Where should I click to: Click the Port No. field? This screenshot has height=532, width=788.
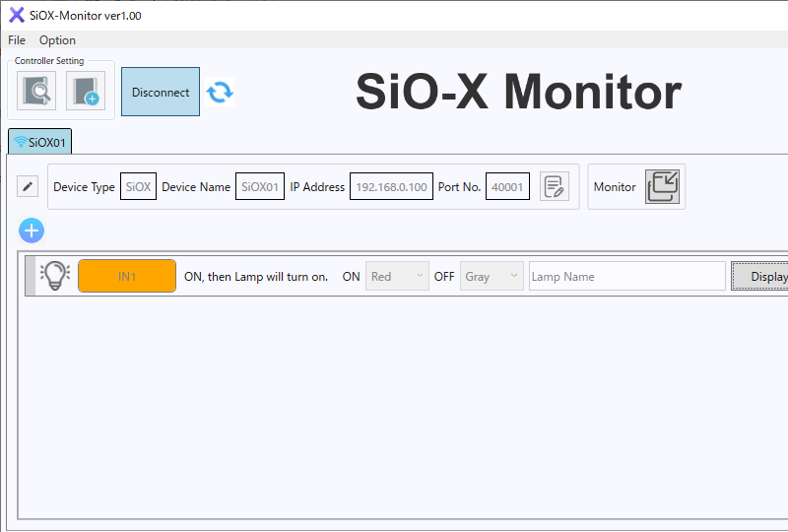point(507,186)
